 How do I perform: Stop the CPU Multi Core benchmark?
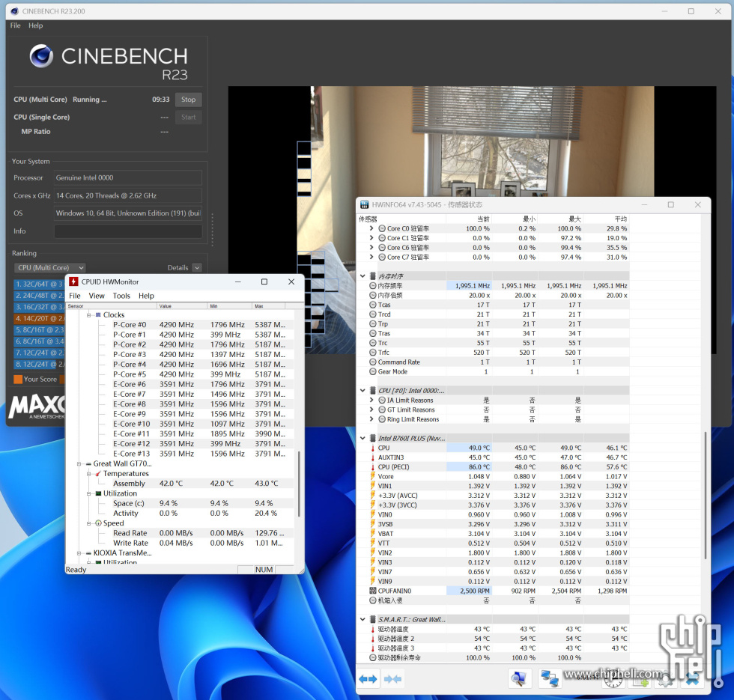[189, 100]
